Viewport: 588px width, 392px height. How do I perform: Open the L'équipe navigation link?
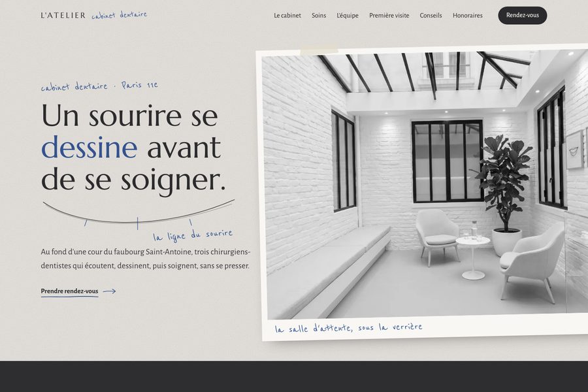(348, 16)
